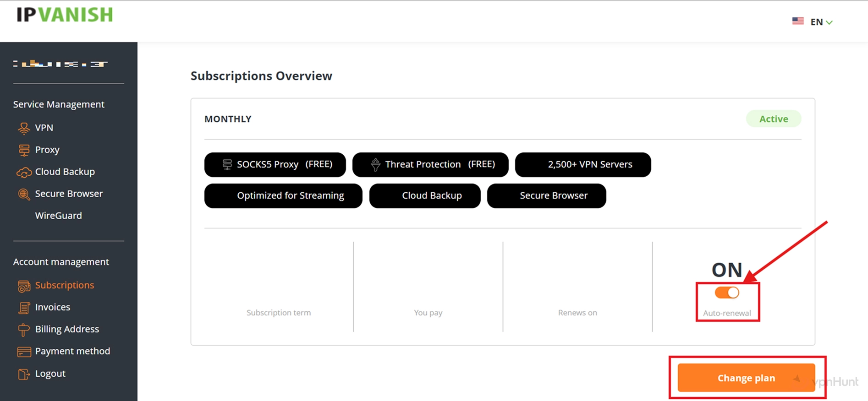Click the Subscriptions icon in sidebar
The image size is (868, 401).
[24, 286]
